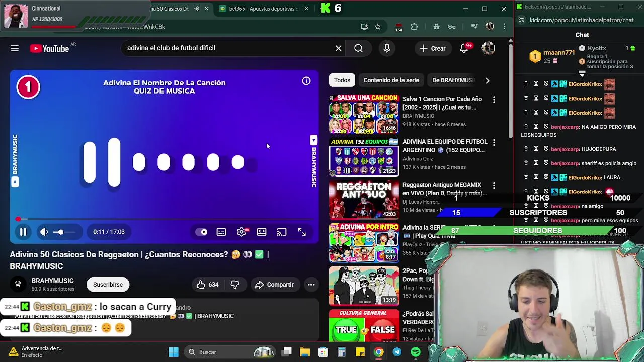Clear the YouTube search box text

coord(339,48)
